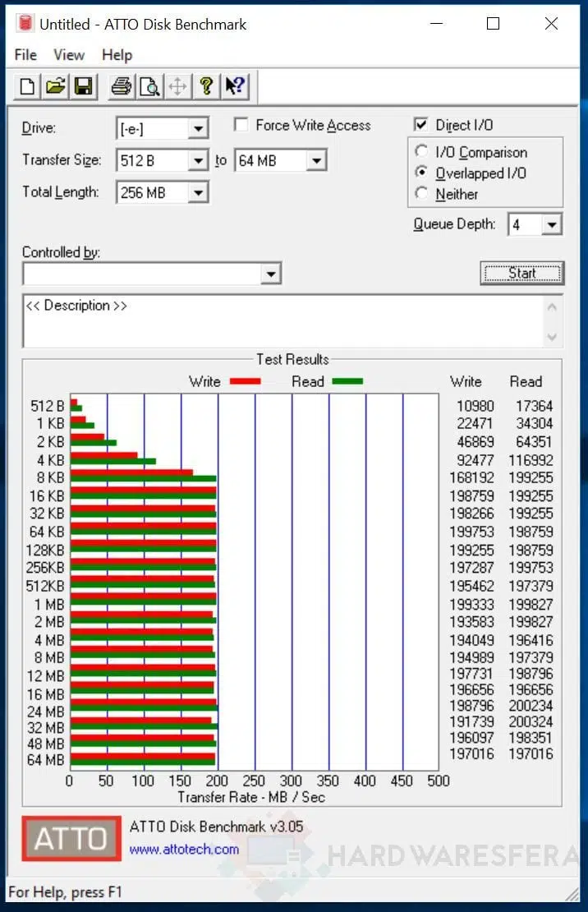This screenshot has height=912, width=588.
Task: Click the Description scrollbar up arrow
Action: pyautogui.click(x=552, y=306)
